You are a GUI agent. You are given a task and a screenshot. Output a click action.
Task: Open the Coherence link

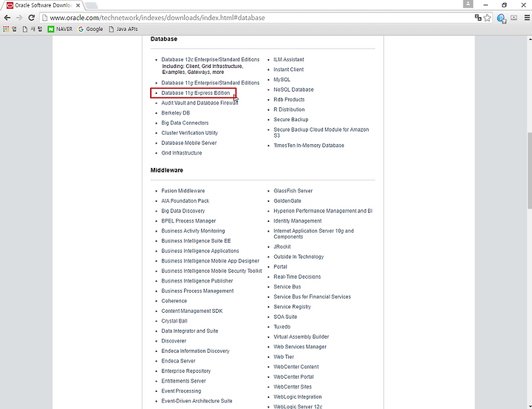(174, 301)
